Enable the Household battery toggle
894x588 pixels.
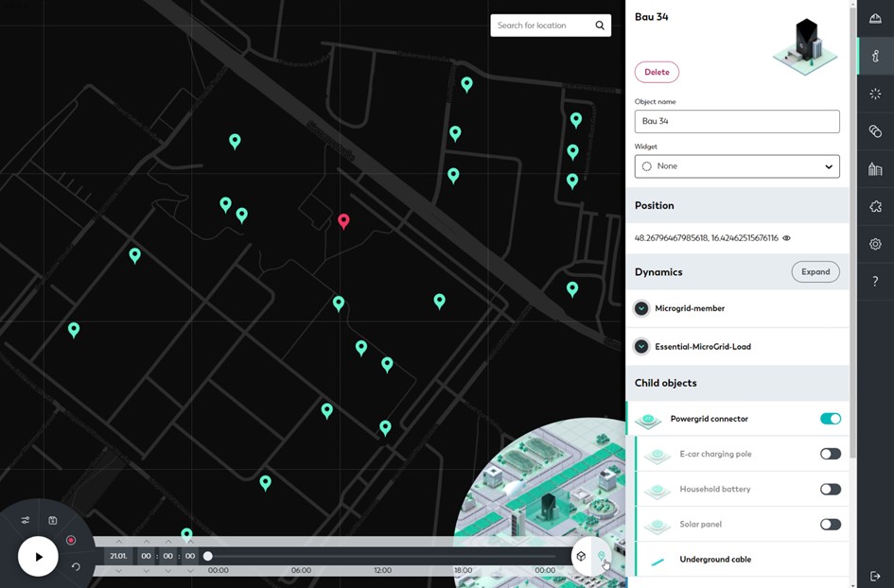(831, 489)
